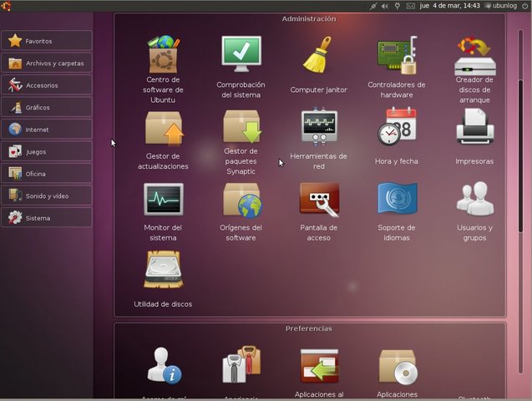Open Aplicaciones al inicio icon

coord(319,367)
